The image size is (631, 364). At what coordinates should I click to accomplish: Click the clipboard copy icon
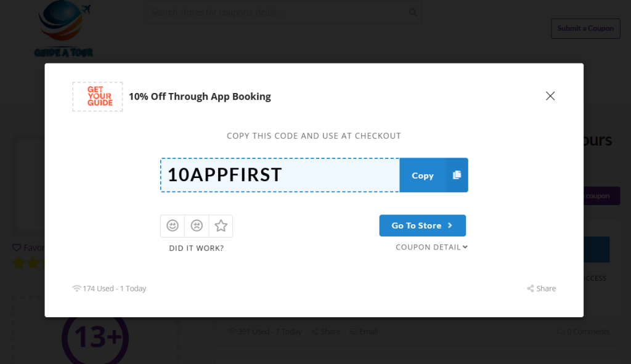[x=457, y=175]
